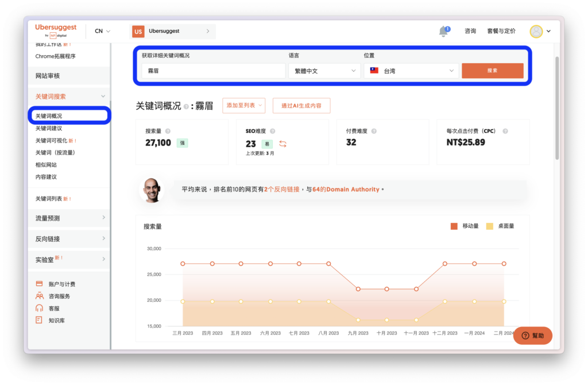The image size is (588, 385).
Task: Select 关键词建议 in sidebar
Action: 49,128
